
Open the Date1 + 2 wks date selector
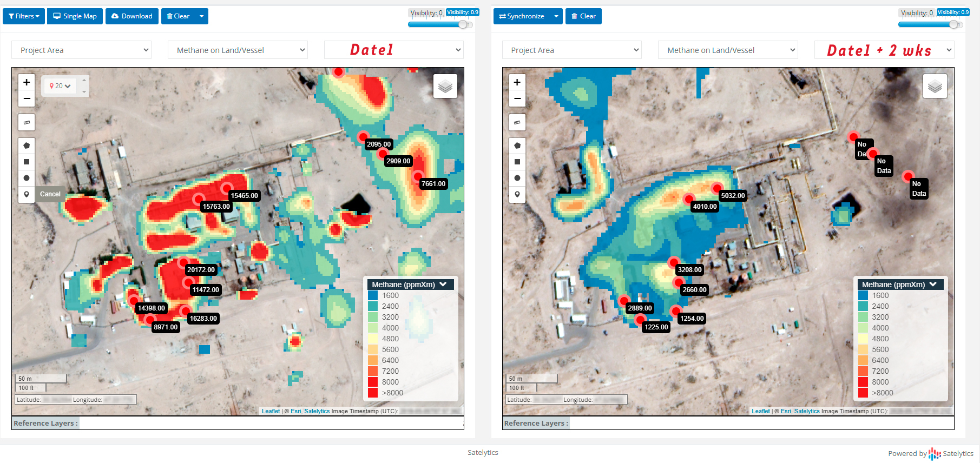(884, 50)
